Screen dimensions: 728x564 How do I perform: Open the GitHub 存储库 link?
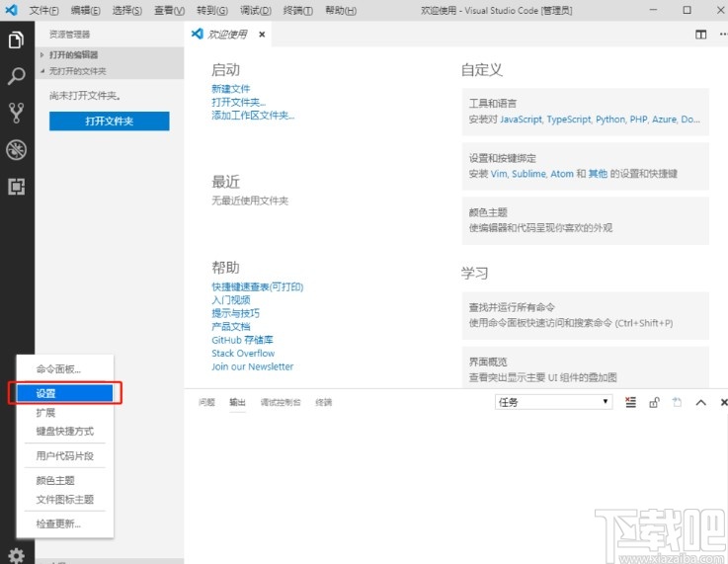pyautogui.click(x=242, y=340)
